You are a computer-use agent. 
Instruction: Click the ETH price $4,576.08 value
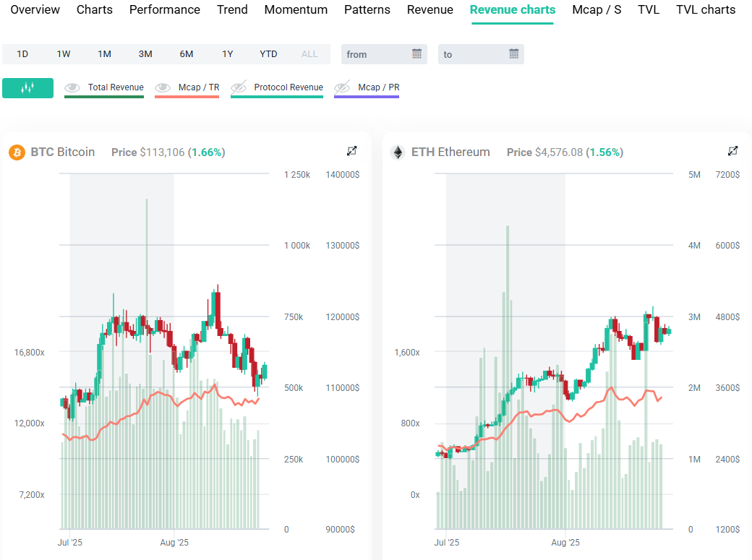point(559,152)
